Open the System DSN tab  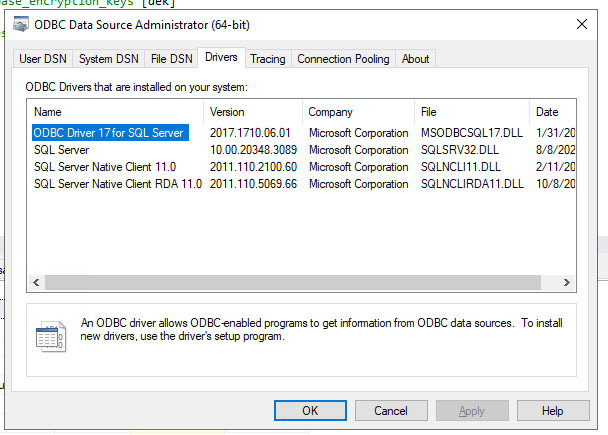click(109, 59)
